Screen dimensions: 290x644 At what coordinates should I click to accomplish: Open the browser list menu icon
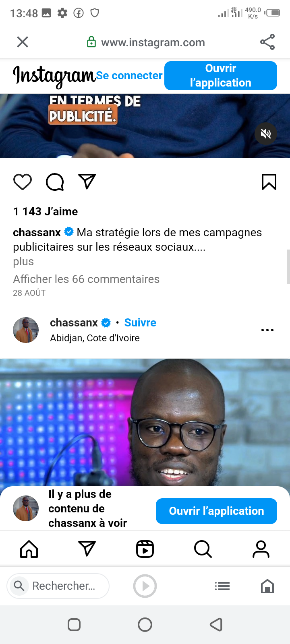coord(222,586)
